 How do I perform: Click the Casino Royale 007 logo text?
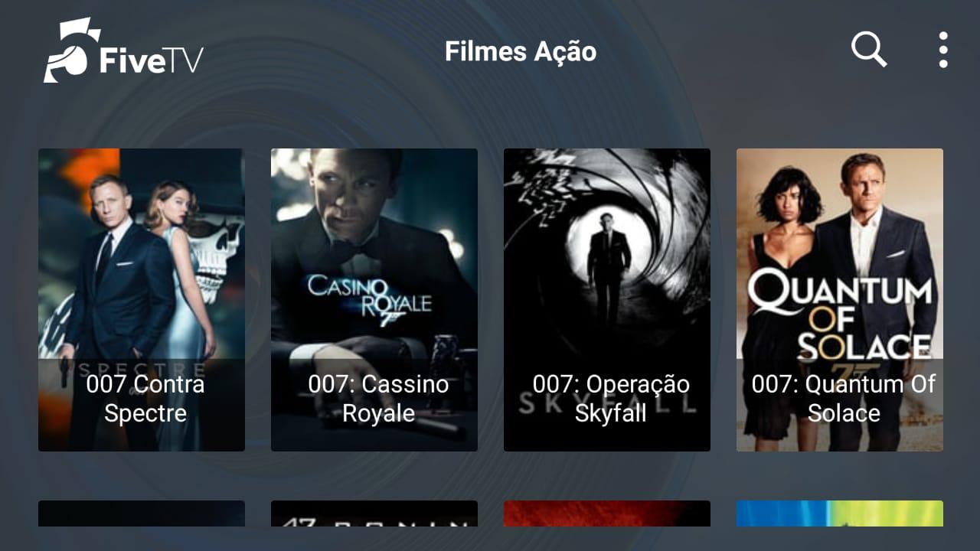(369, 300)
